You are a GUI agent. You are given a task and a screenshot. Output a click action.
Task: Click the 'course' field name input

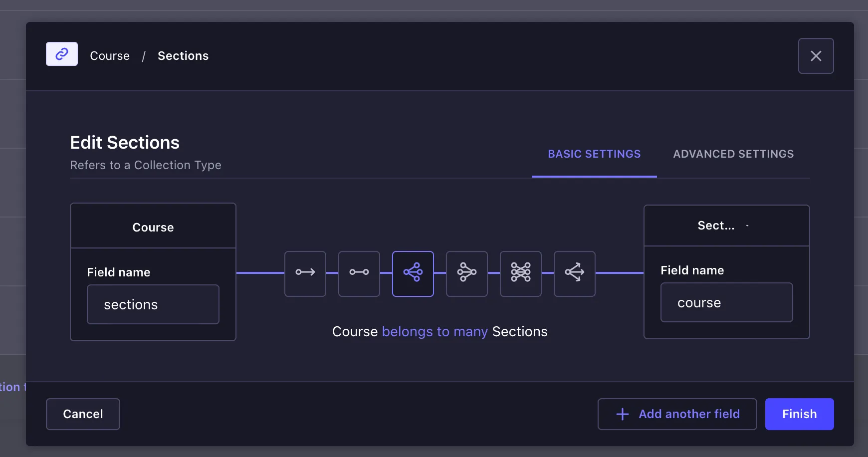[726, 303]
